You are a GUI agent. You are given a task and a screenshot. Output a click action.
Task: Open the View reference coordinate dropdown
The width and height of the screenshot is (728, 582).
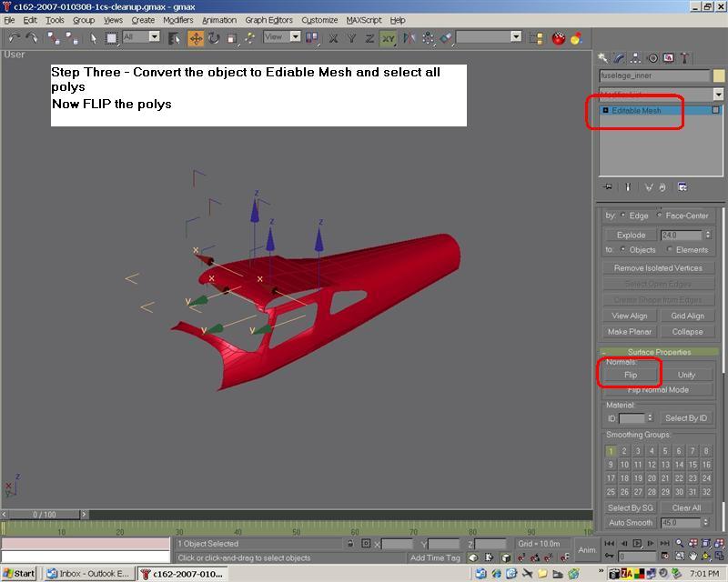click(295, 36)
